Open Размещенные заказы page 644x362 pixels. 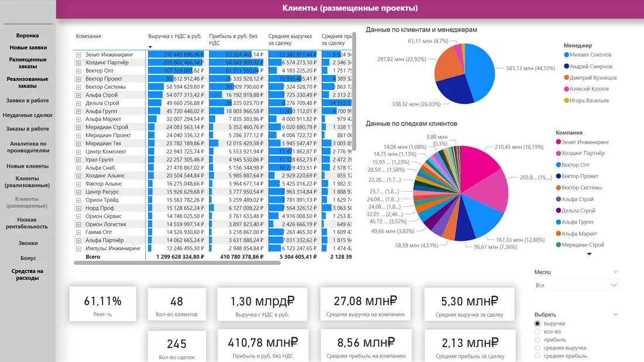(x=28, y=63)
